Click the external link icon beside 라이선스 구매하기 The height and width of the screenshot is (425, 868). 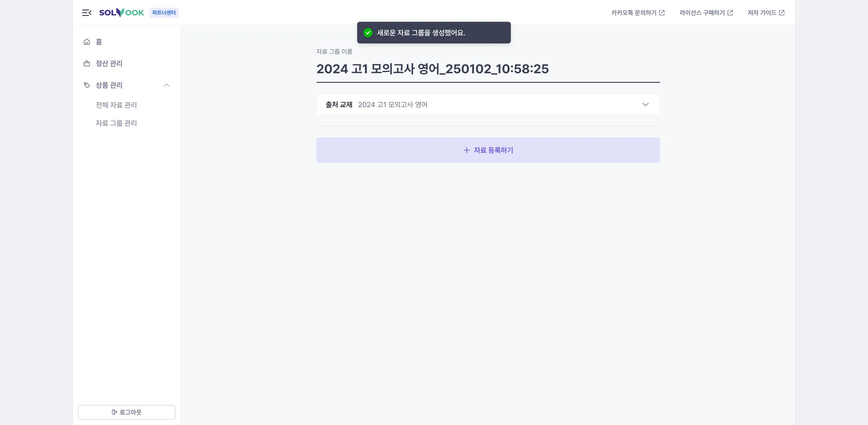pos(730,13)
